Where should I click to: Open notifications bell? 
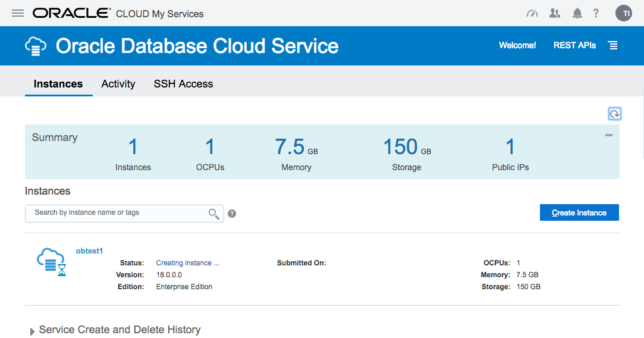(577, 14)
